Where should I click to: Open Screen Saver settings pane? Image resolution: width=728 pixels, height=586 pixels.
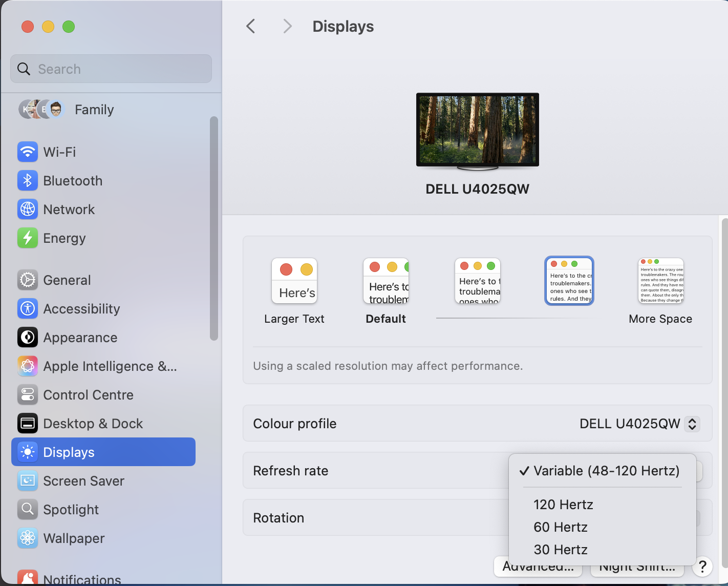(x=103, y=480)
